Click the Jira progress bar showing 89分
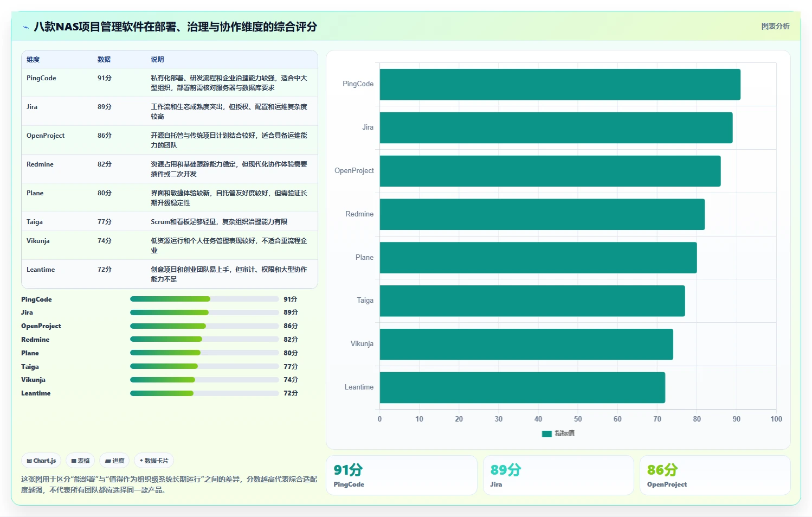 click(x=204, y=312)
